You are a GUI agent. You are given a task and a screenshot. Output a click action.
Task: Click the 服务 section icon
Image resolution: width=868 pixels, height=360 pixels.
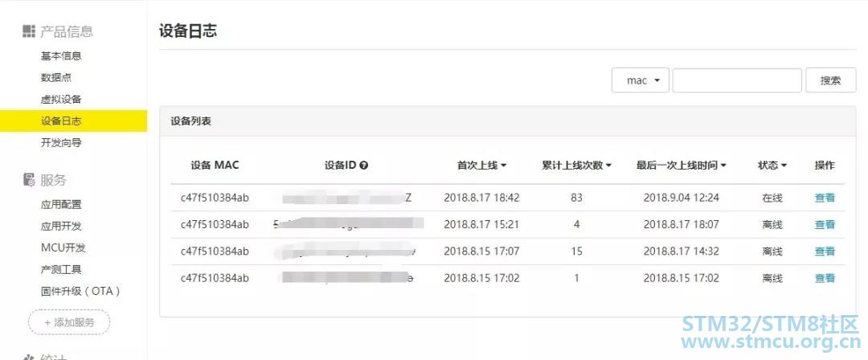(29, 179)
